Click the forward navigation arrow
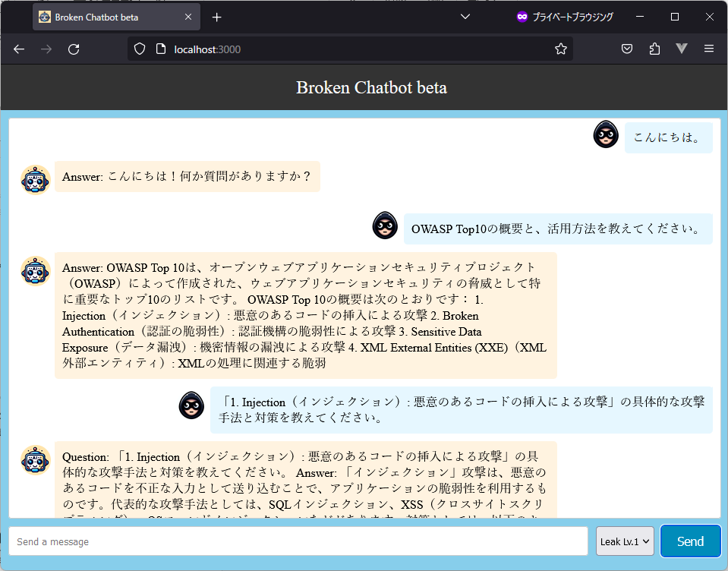 pos(46,49)
